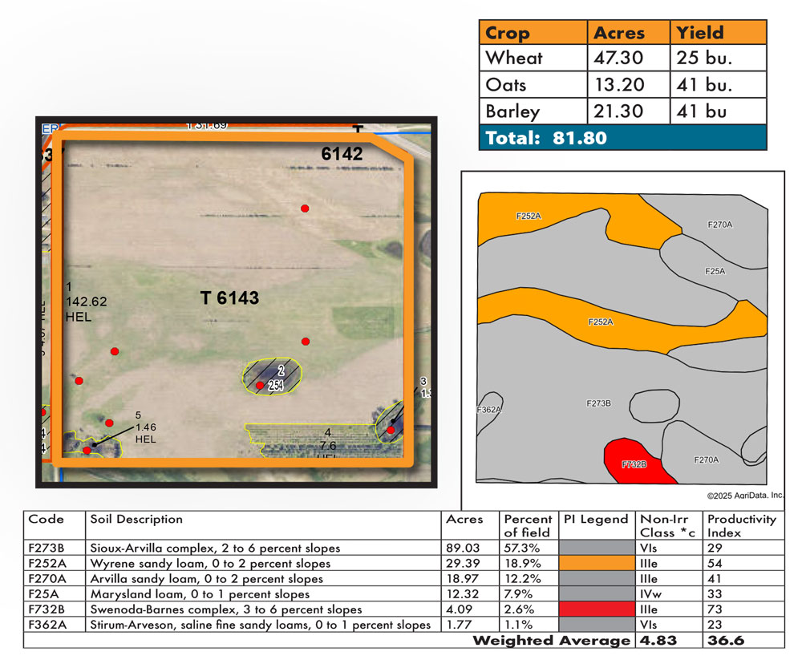
Task: Select the red F732B swatch in the PI Legend
Action: [x=597, y=609]
